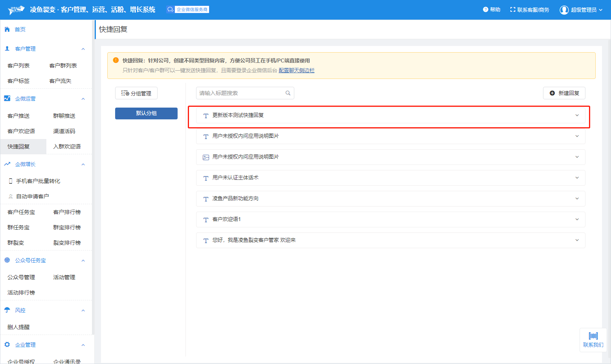The height and width of the screenshot is (364, 611).
Task: Click the 新建回复 button
Action: click(x=564, y=93)
